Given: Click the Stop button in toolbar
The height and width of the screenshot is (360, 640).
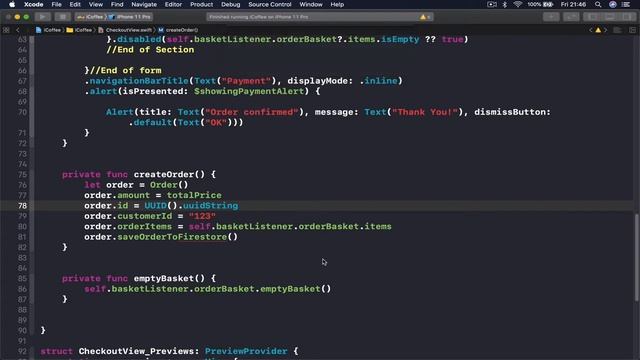Looking at the screenshot, I should click(x=62, y=17).
